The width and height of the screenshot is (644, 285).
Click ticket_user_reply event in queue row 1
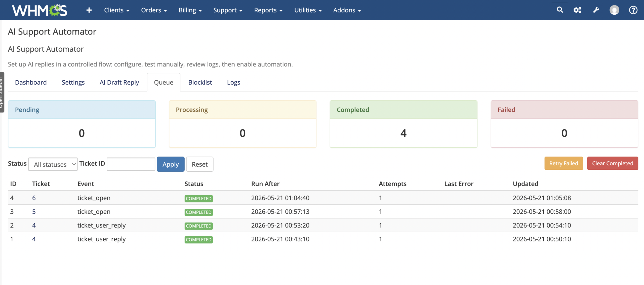[x=102, y=239]
